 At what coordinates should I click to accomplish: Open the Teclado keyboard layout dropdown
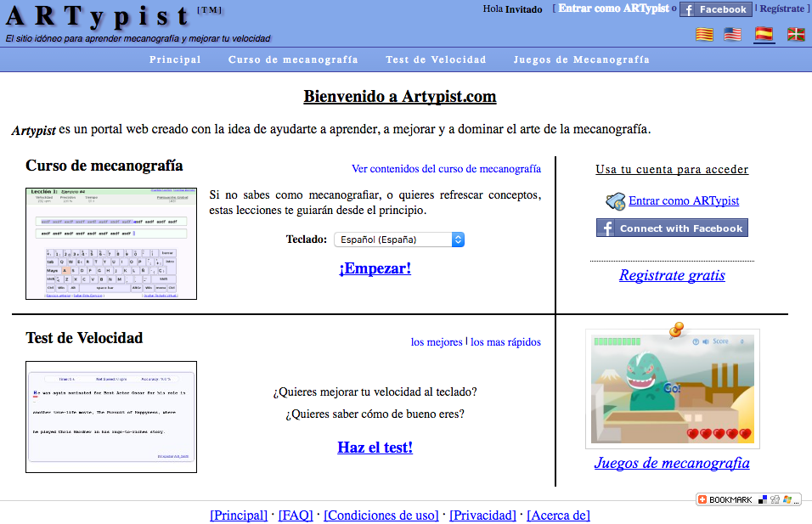click(399, 239)
